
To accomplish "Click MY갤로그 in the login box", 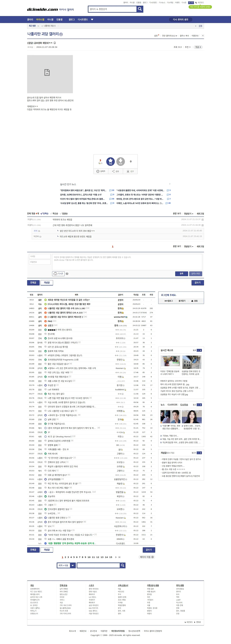I will pos(169,301).
